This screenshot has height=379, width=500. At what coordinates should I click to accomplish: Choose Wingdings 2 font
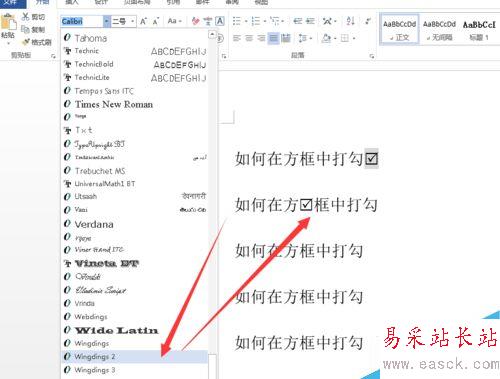(x=135, y=357)
